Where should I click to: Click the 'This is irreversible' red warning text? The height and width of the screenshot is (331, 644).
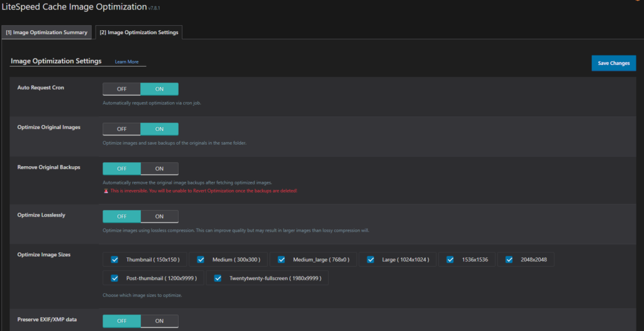(203, 191)
